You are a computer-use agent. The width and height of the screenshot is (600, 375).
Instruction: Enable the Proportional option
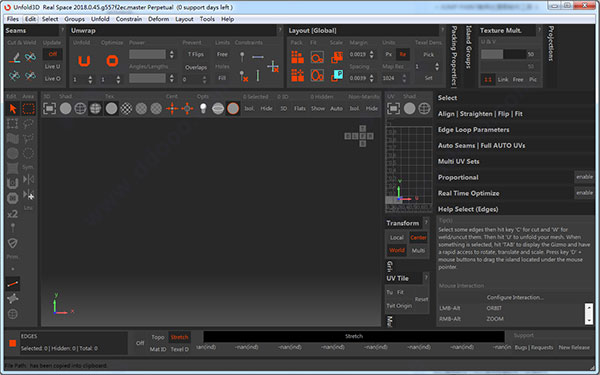584,177
